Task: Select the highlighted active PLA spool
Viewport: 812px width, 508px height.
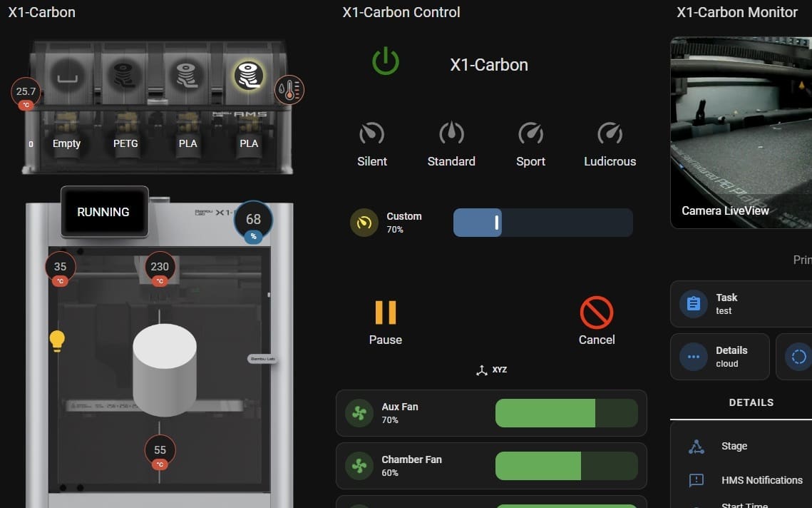Action: pos(249,75)
